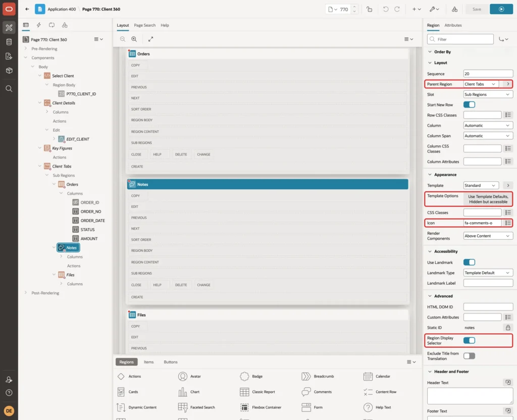Unlock the Static ID lock icon
This screenshot has height=420, width=517.
coord(508,327)
